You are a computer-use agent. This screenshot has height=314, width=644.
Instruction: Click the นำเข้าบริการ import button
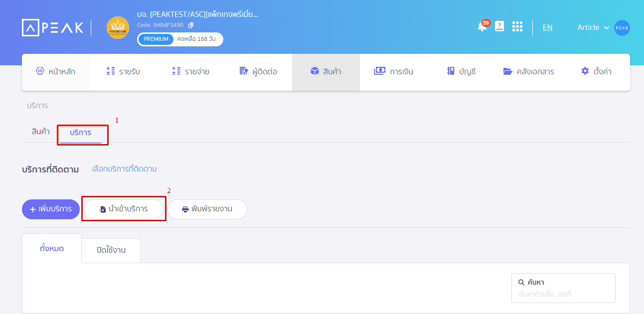(123, 209)
